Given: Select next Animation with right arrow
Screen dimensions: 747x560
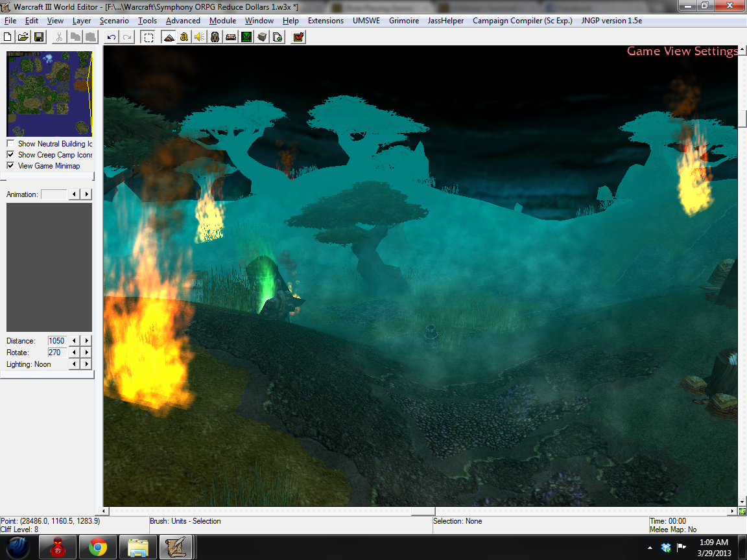Looking at the screenshot, I should pos(86,194).
